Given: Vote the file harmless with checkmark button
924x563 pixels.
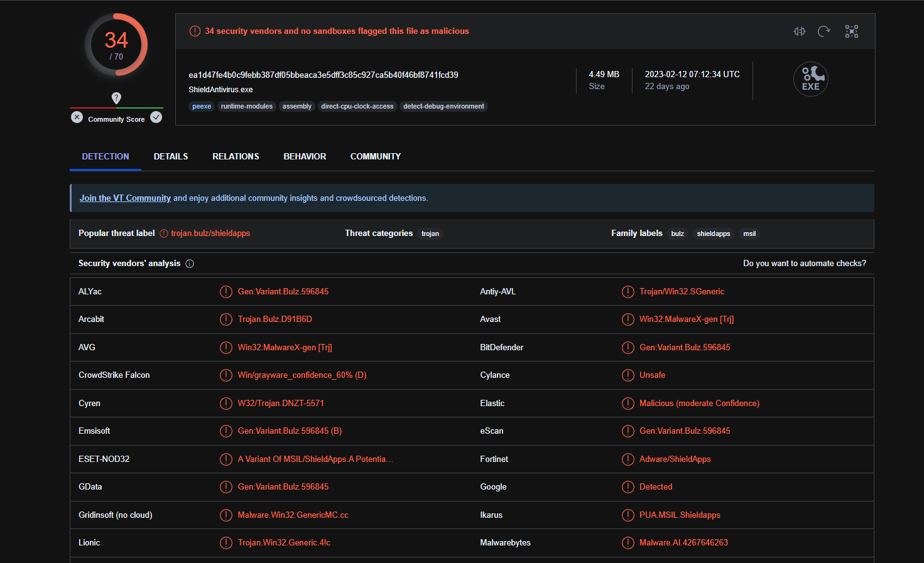Looking at the screenshot, I should [156, 117].
